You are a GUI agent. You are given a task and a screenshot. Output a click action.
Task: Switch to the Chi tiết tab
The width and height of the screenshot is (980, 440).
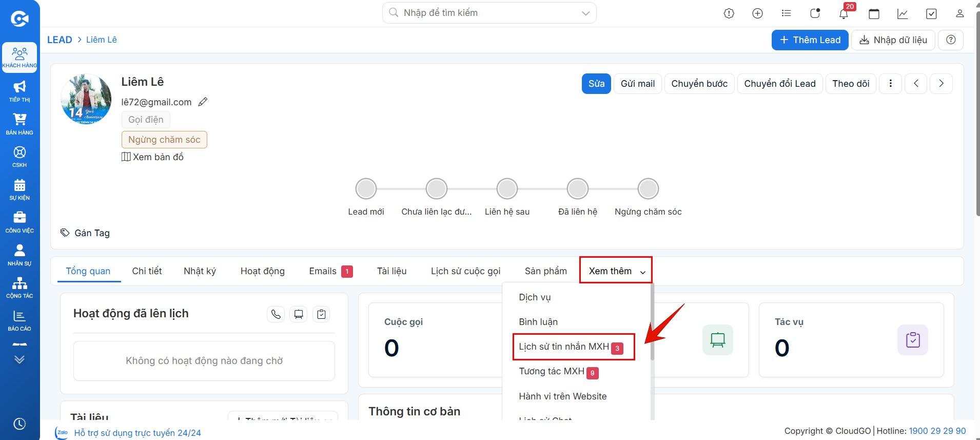(147, 271)
